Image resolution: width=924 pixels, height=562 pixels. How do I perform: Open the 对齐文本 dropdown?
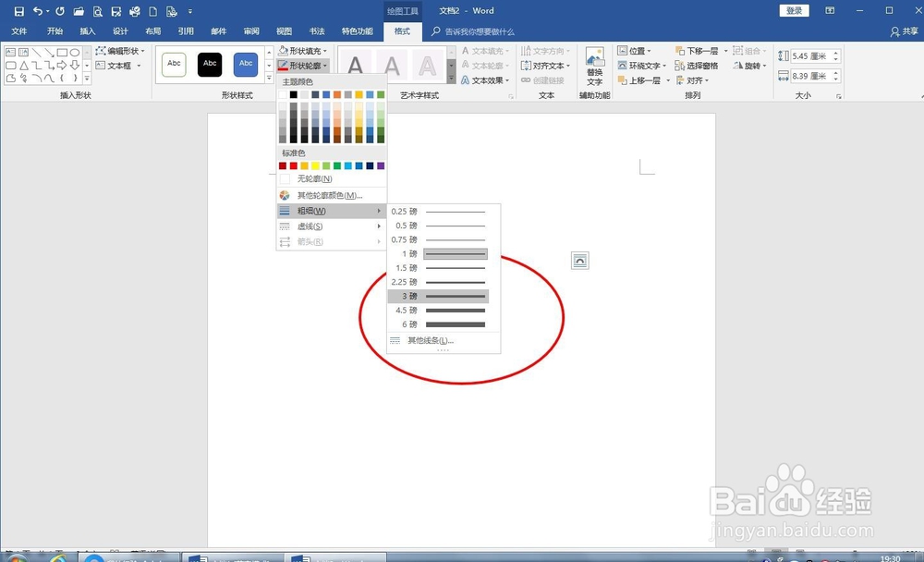(546, 66)
